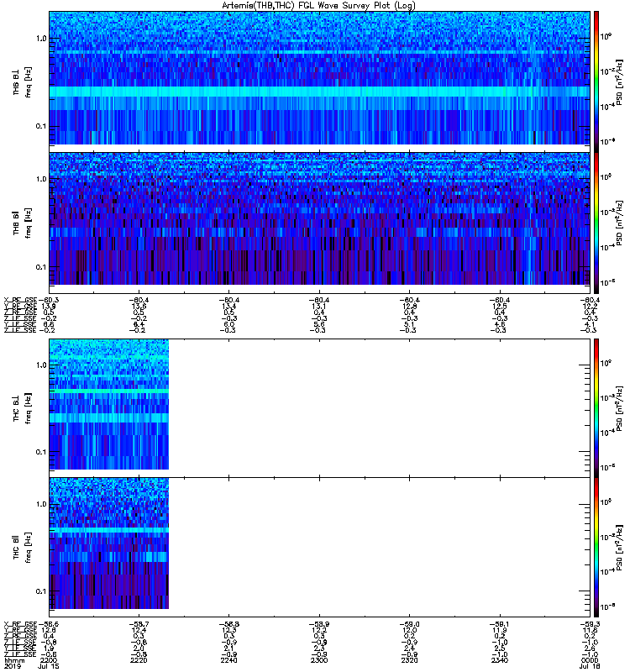Viewport: 630px width, 672px height.
Task: Click the "12.5" Y_RE_GSE value
Action: pyautogui.click(x=499, y=306)
